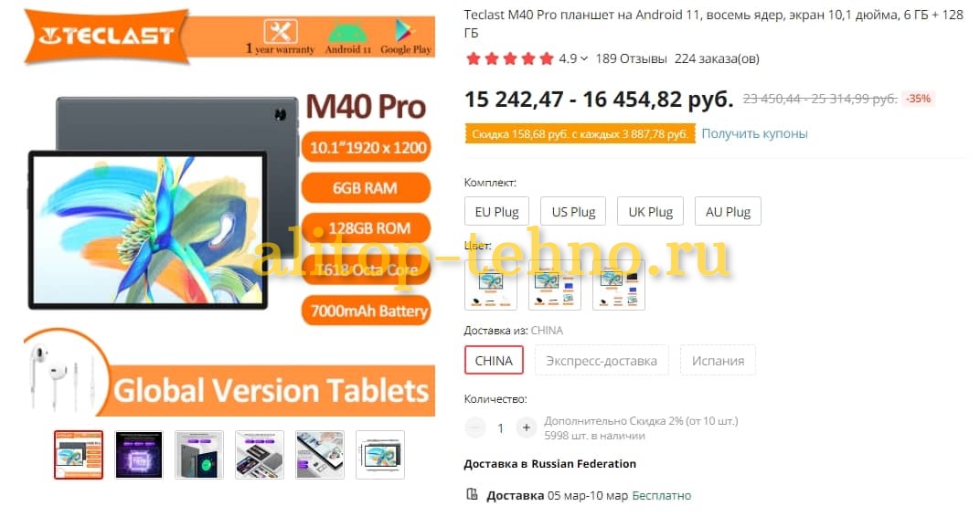Choose the UK Plug option
This screenshot has width=980, height=517.
(x=650, y=212)
